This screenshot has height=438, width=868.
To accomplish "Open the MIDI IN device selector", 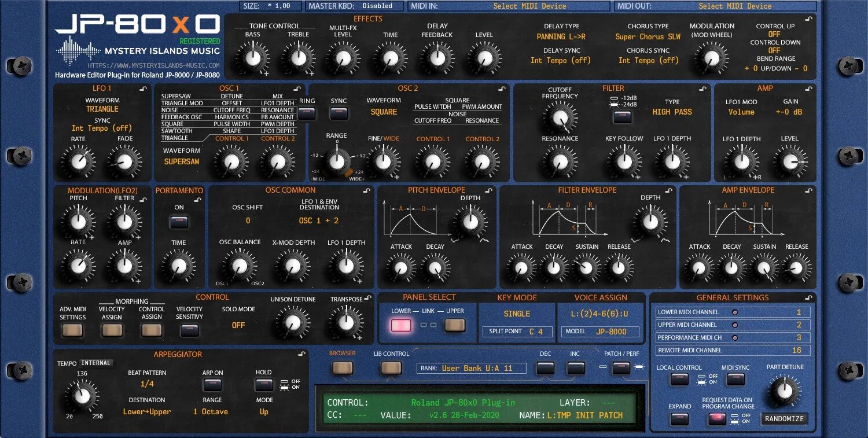I will point(509,6).
